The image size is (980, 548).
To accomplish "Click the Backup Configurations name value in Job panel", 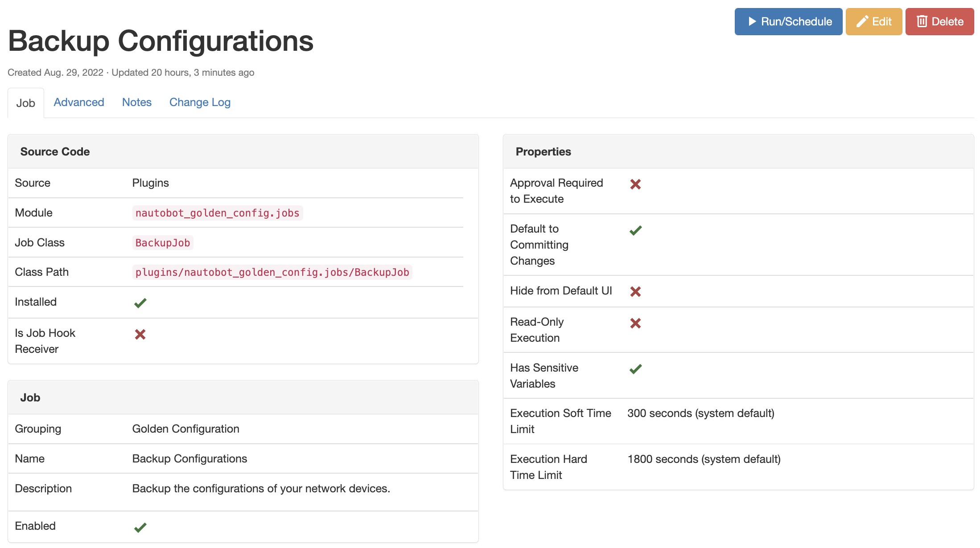I will (x=189, y=459).
